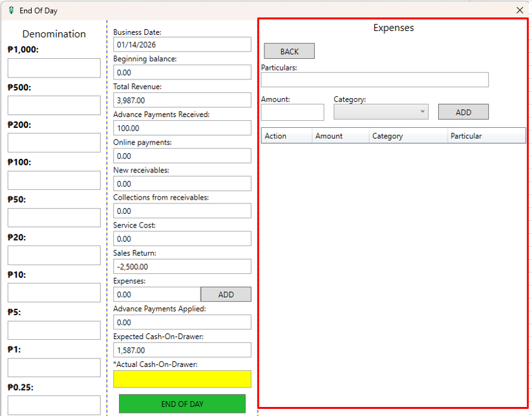Image resolution: width=532 pixels, height=416 pixels.
Task: Click the End Of Day app icon
Action: coord(10,10)
